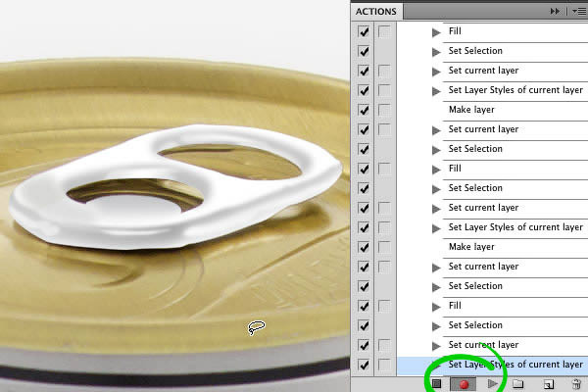Select the first Make layer row
Image resolution: width=588 pixels, height=392 pixels.
click(492, 110)
